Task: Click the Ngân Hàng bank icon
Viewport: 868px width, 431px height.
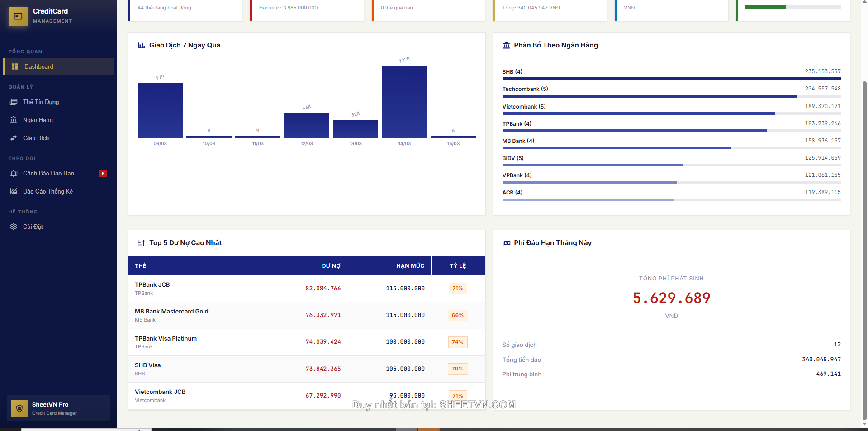Action: click(14, 120)
